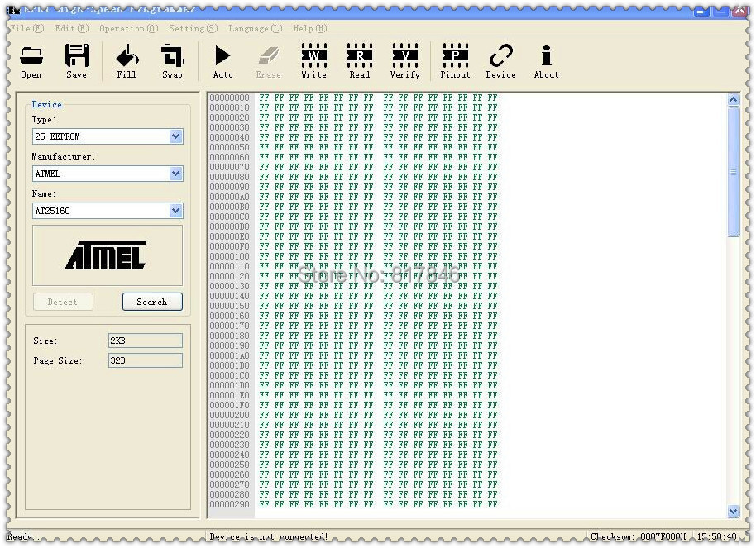Click the hex editor vertical scrollbar thumb
The height and width of the screenshot is (548, 756).
pos(733,171)
